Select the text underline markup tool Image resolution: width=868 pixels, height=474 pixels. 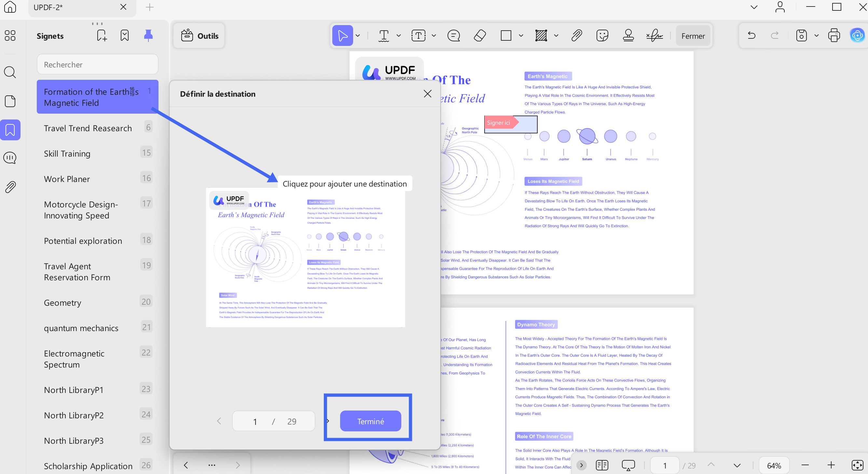(384, 35)
